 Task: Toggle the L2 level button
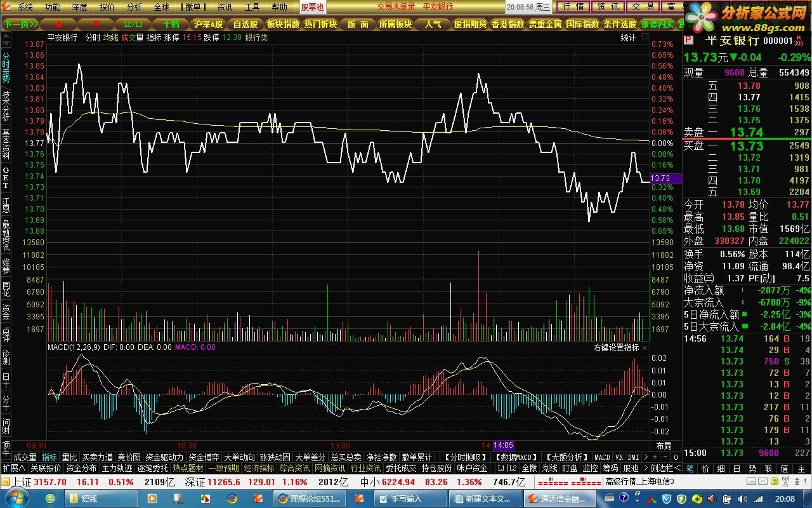point(512,468)
